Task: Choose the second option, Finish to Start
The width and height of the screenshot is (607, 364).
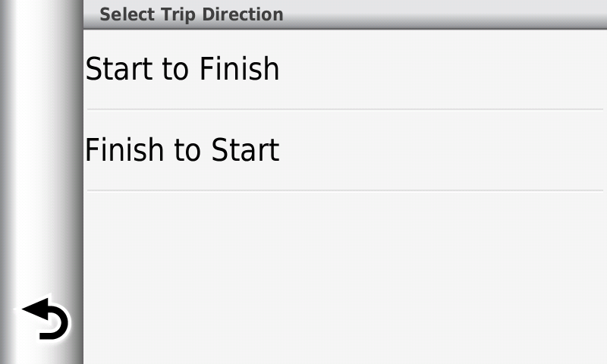Action: [345, 150]
